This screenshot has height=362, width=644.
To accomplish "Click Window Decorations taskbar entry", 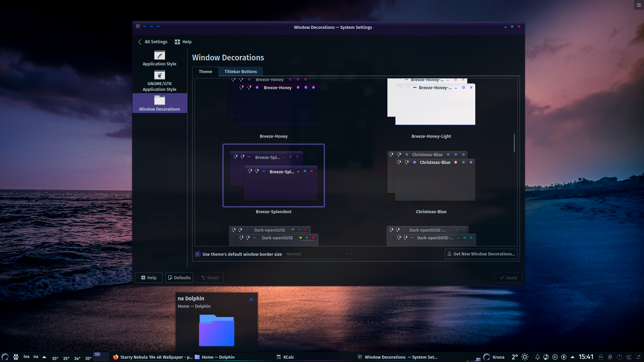I will click(x=397, y=357).
